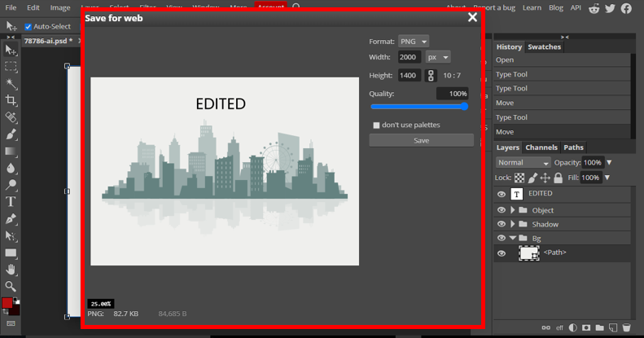The width and height of the screenshot is (644, 338).
Task: Expand the Object folder
Action: click(x=513, y=210)
